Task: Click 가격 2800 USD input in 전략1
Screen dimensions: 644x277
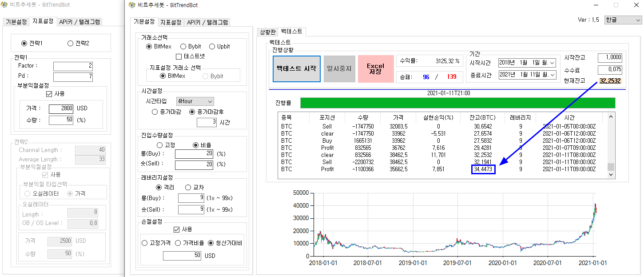Action: point(61,108)
